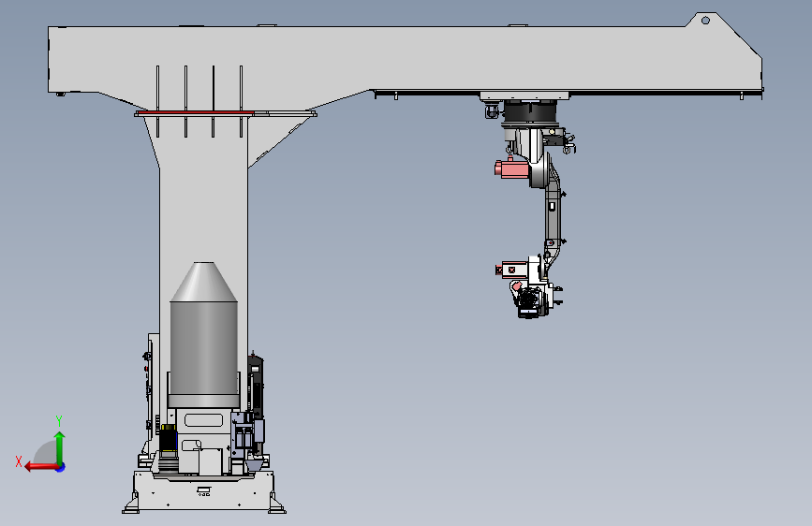Click the green Y axis arrow of triad
Image resolution: width=812 pixels, height=526 pixels.
(60, 447)
